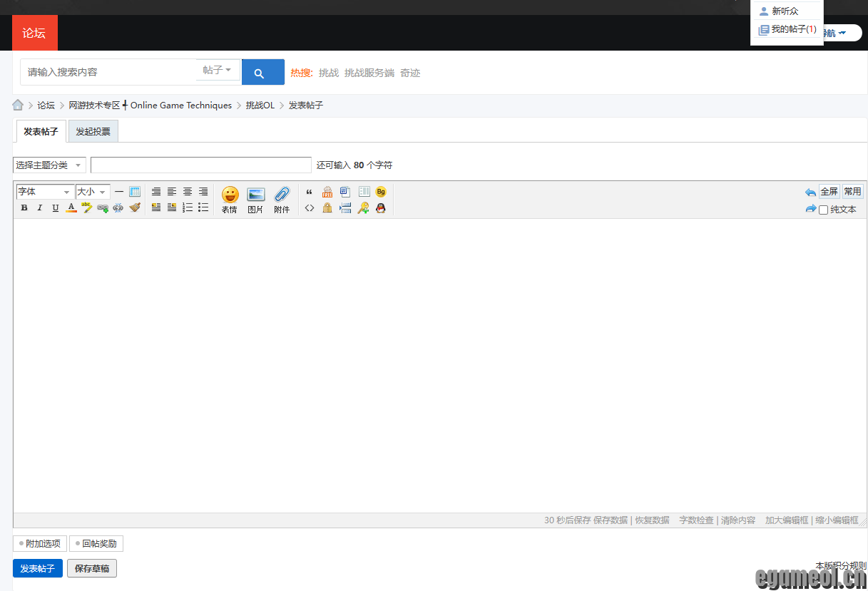868x591 pixels.
Task: Open the 字体 font dropdown
Action: 44,192
